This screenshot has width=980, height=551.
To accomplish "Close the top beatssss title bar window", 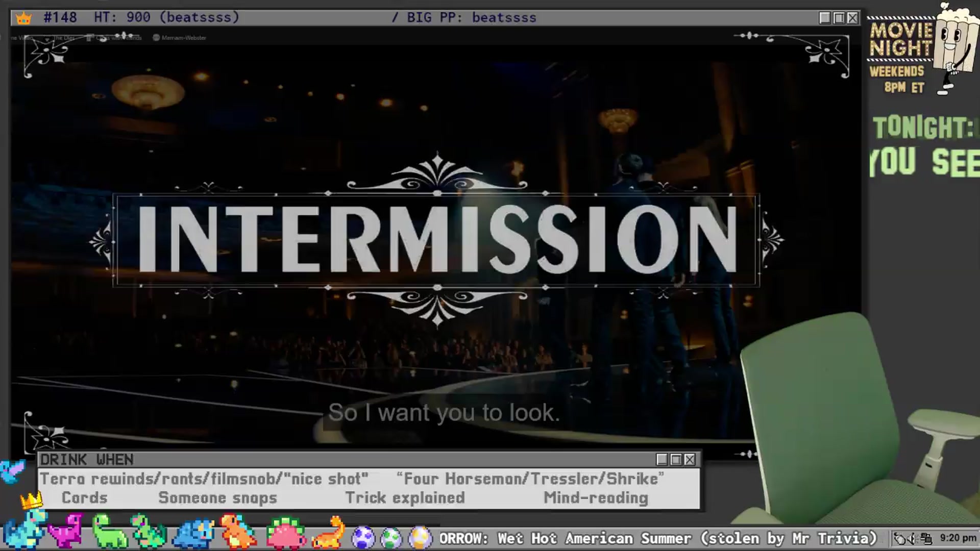I will pyautogui.click(x=852, y=18).
